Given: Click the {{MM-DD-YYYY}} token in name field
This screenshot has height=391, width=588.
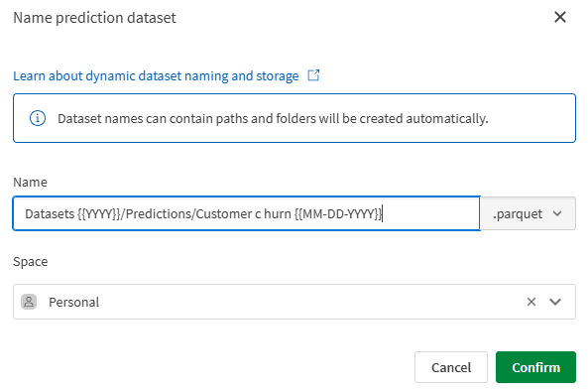Looking at the screenshot, I should [338, 214].
